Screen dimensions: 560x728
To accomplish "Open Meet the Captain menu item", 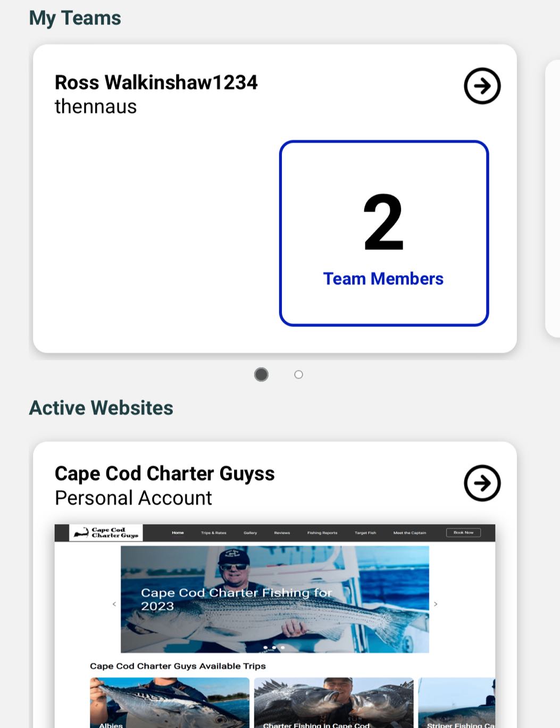I will pos(409,532).
